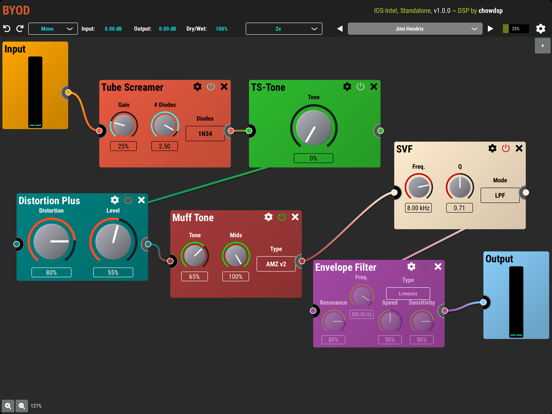Viewport: 552px width, 414px height.
Task: Click the Tube Screamer input port
Action: (x=100, y=131)
